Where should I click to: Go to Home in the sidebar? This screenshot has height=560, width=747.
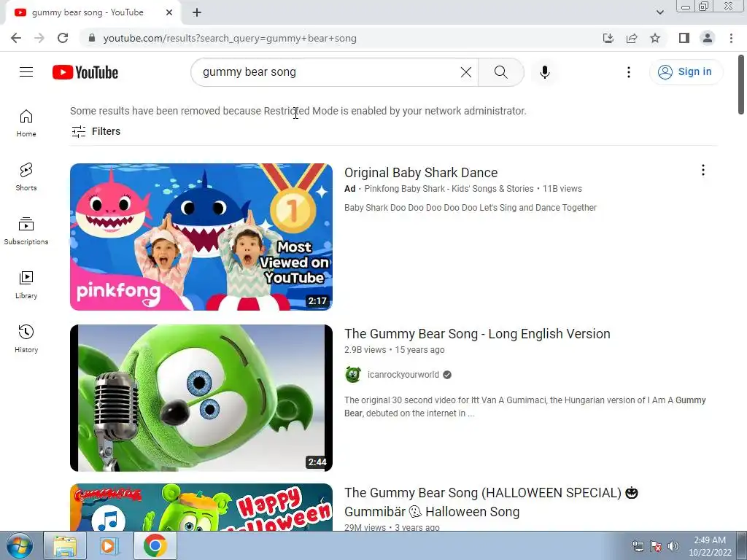coord(26,123)
